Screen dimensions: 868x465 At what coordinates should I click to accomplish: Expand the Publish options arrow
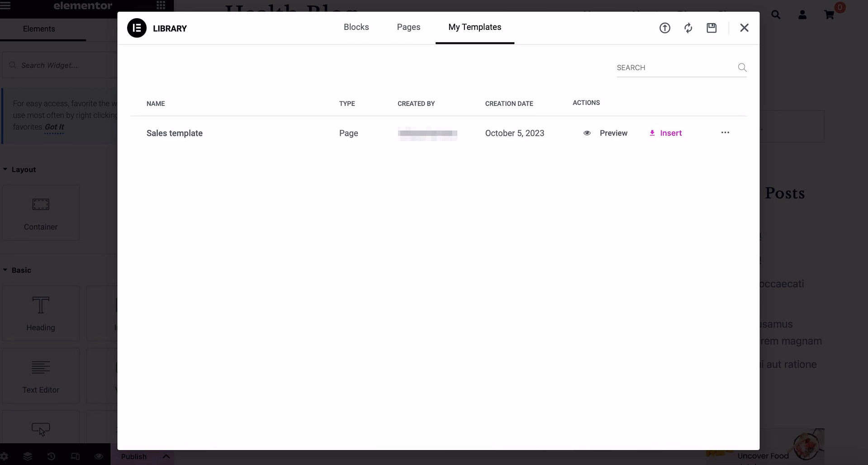tap(166, 456)
